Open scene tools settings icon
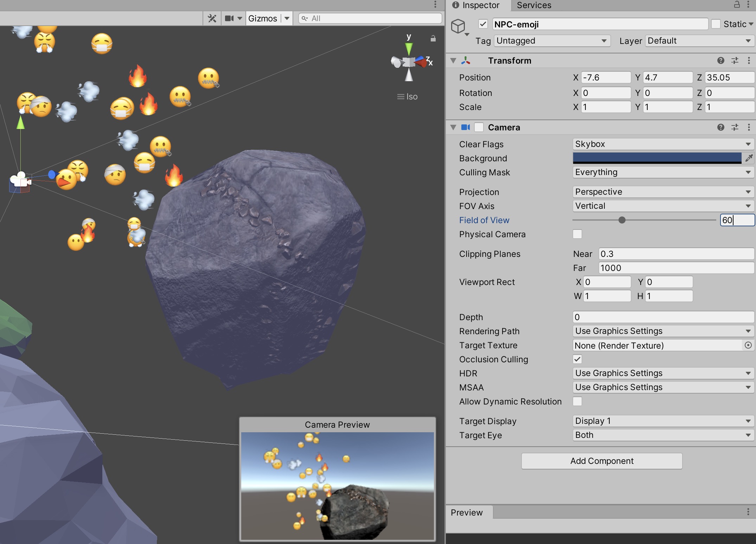The width and height of the screenshot is (756, 544). 212,18
